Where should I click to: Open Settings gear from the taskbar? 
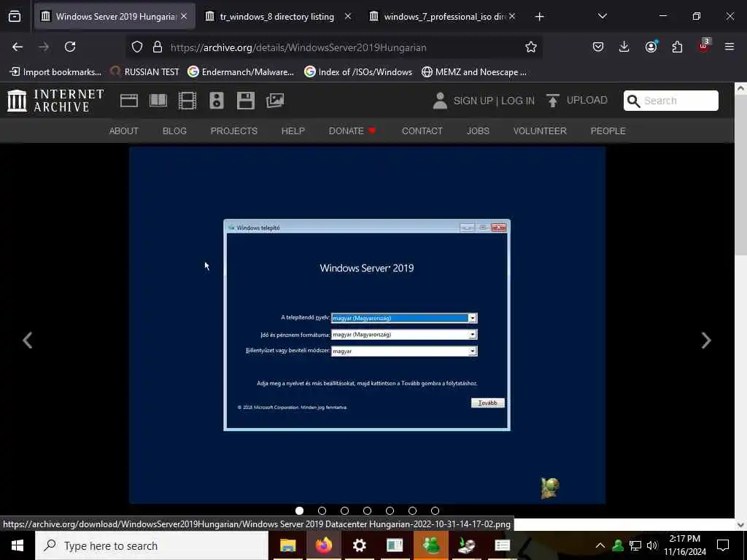pyautogui.click(x=359, y=545)
